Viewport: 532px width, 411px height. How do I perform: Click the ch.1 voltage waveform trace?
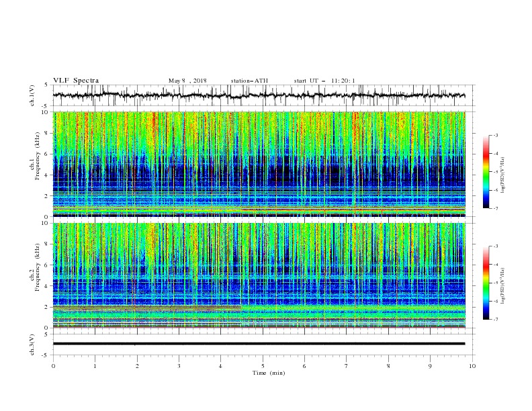pyautogui.click(x=259, y=95)
